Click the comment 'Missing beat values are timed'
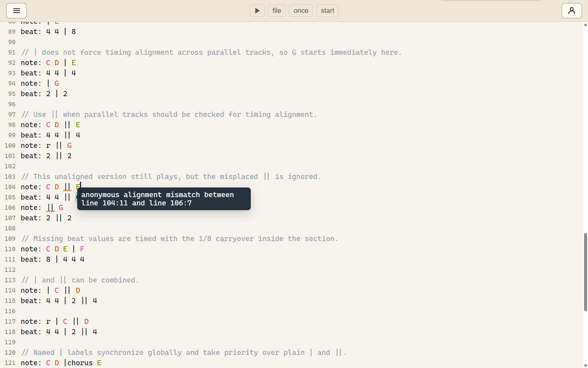588x368 pixels. click(x=180, y=239)
